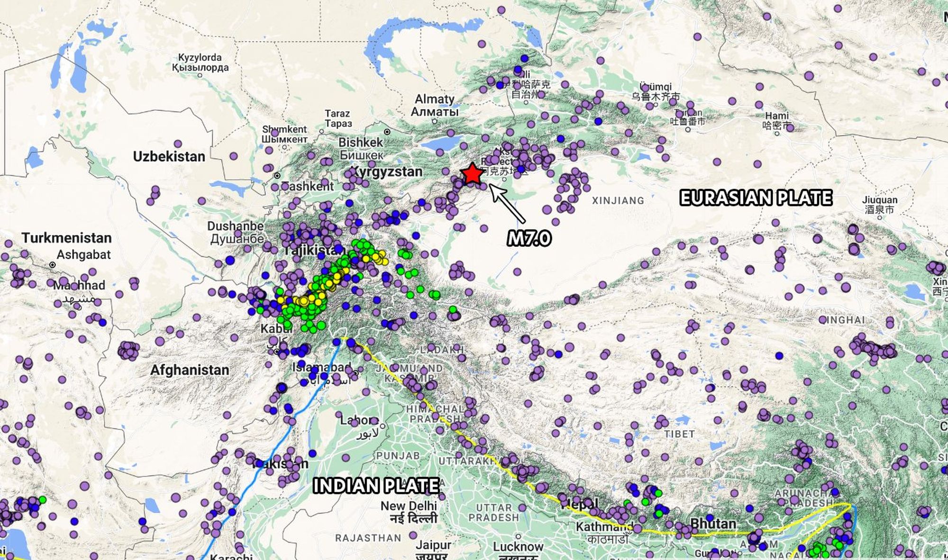
Task: Click the red star epicenter marker
Action: (x=473, y=174)
